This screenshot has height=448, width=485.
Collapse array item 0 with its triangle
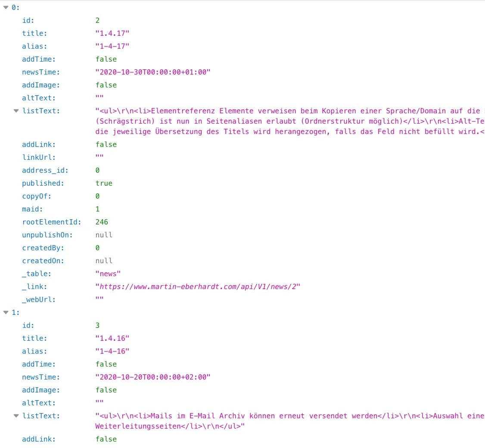click(x=6, y=7)
